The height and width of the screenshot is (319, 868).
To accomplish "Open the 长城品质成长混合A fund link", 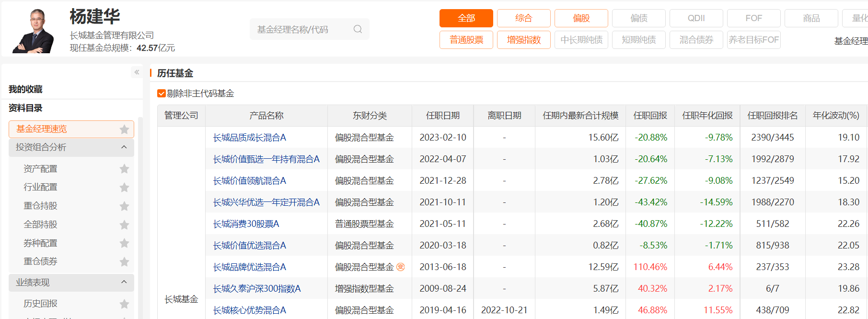I will pos(249,138).
